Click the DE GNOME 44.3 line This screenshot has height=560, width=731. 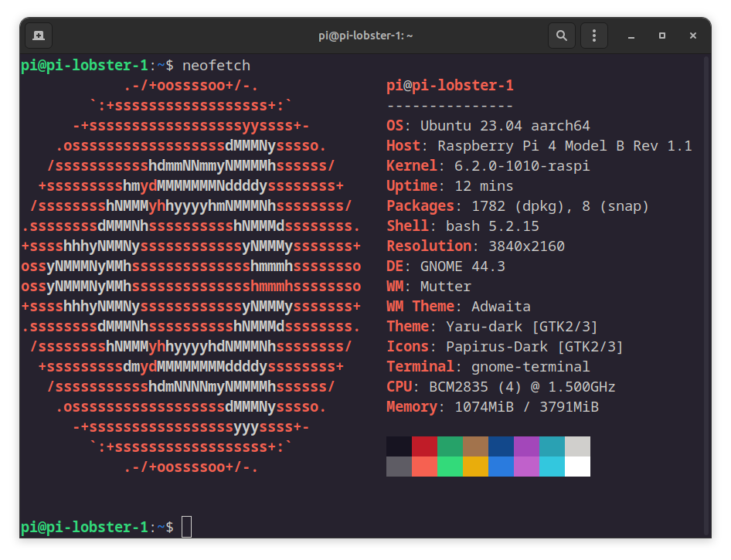pos(446,266)
